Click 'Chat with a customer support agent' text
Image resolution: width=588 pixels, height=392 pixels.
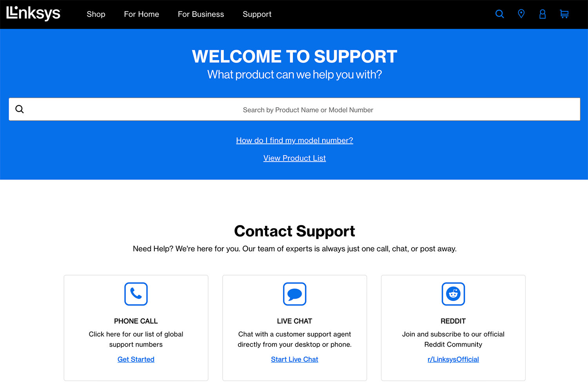(294, 334)
